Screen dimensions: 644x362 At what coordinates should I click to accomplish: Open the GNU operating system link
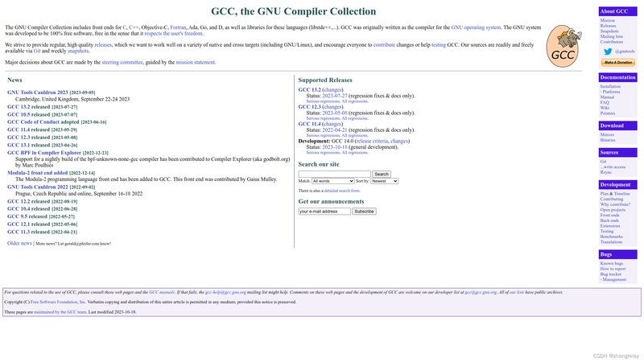[x=476, y=27]
